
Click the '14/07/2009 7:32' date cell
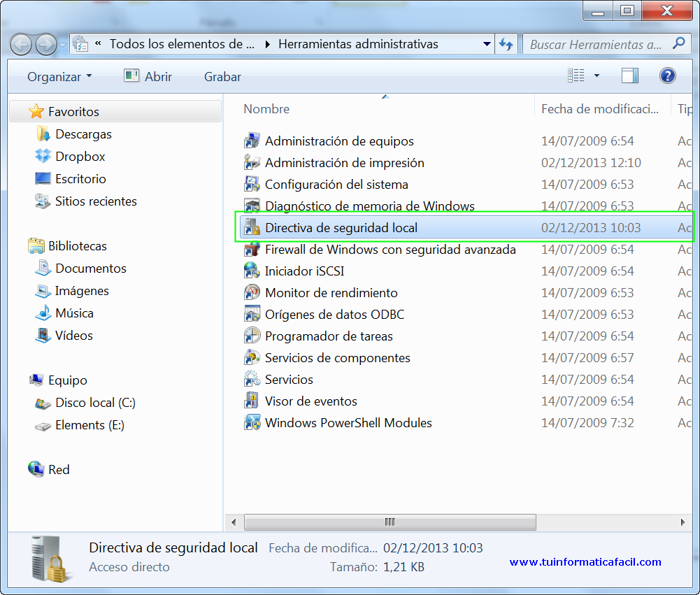coord(587,423)
